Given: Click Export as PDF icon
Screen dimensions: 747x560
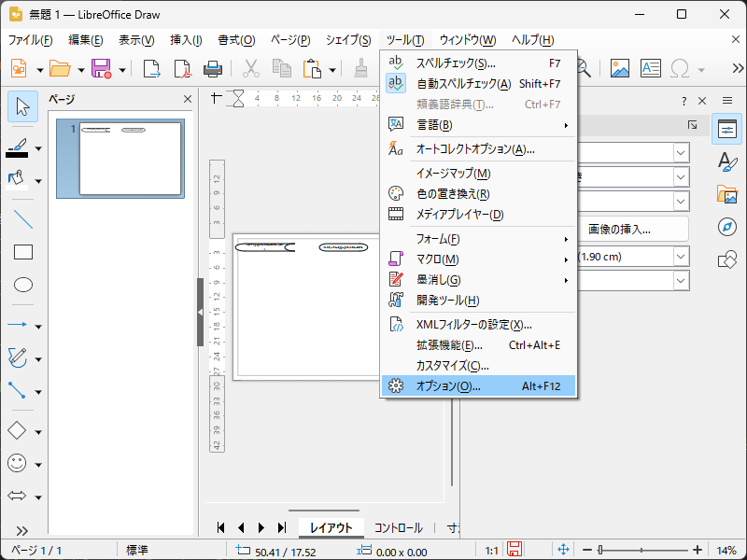Looking at the screenshot, I should 182,69.
